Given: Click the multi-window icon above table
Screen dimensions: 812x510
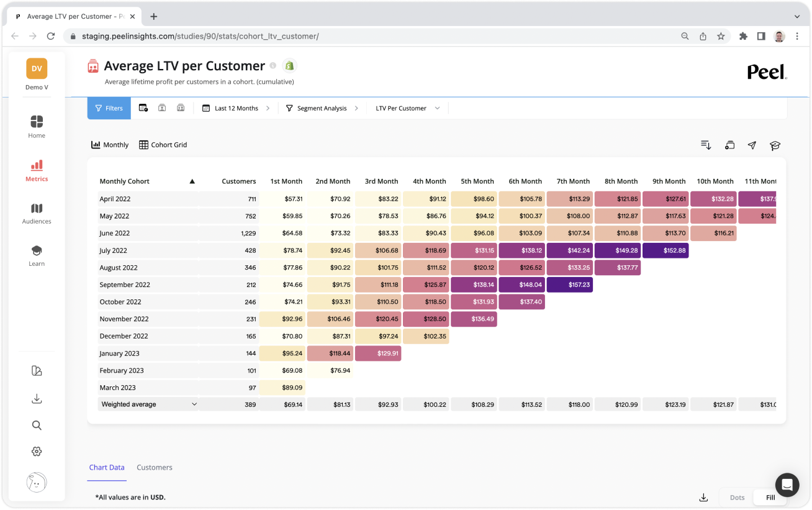Looking at the screenshot, I should point(729,145).
